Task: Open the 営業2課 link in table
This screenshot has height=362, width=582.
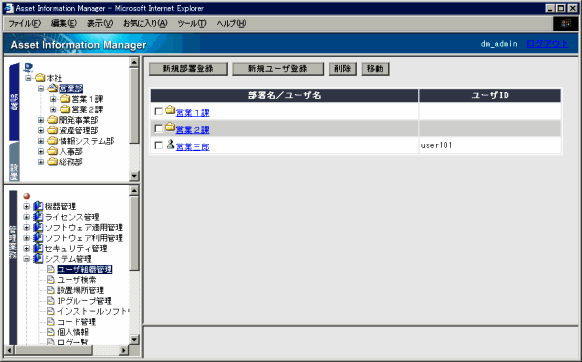Action: click(193, 130)
